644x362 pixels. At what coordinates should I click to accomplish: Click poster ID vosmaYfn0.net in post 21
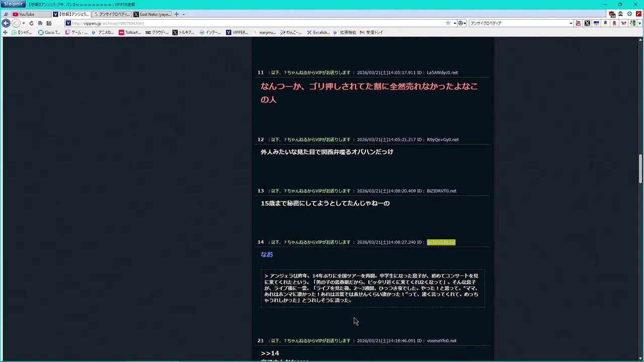pos(442,341)
